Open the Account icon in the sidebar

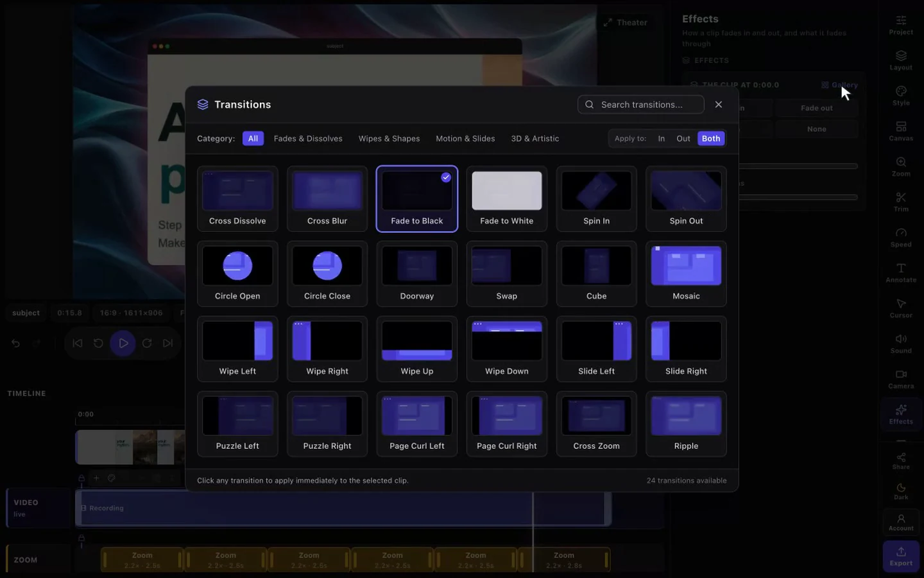[x=901, y=521]
